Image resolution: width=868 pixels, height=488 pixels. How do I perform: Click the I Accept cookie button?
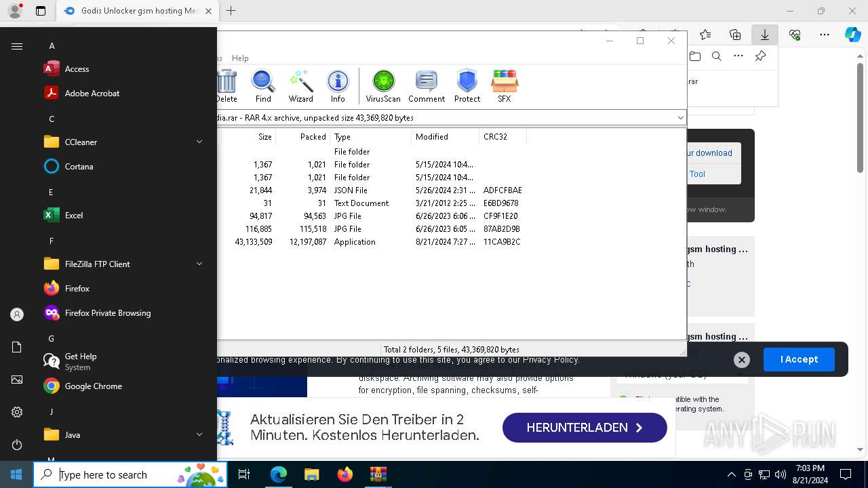(799, 359)
